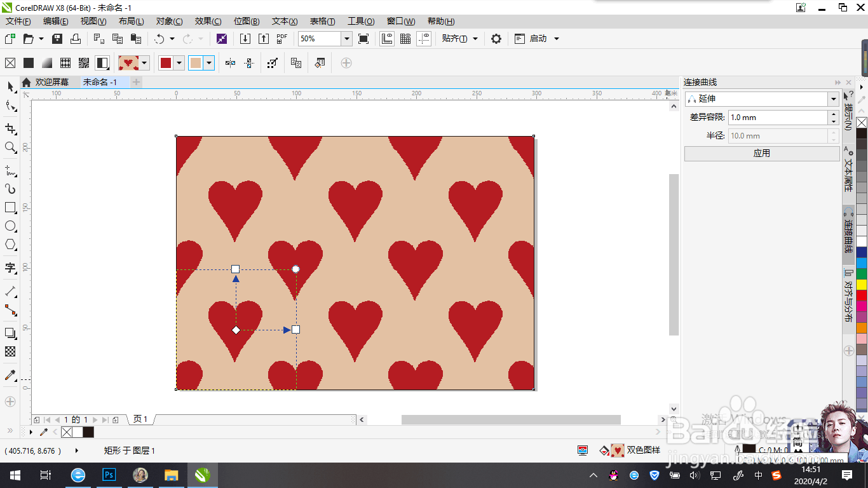
Task: Open the red front color dropdown
Action: [179, 63]
